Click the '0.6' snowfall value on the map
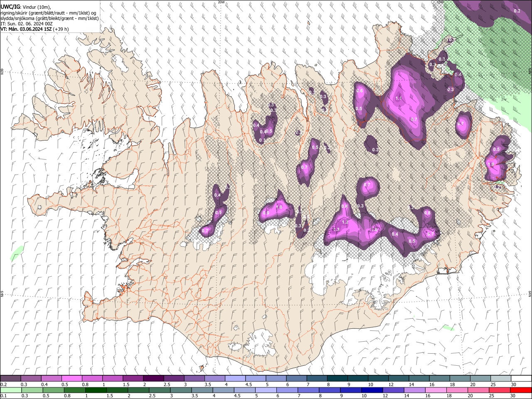532x399 pixels. click(x=360, y=91)
